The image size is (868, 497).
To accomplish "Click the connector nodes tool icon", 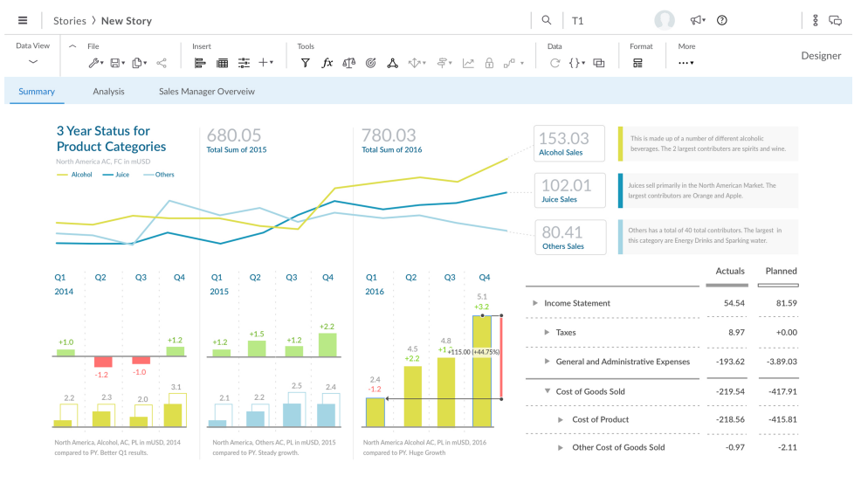I will pyautogui.click(x=513, y=63).
